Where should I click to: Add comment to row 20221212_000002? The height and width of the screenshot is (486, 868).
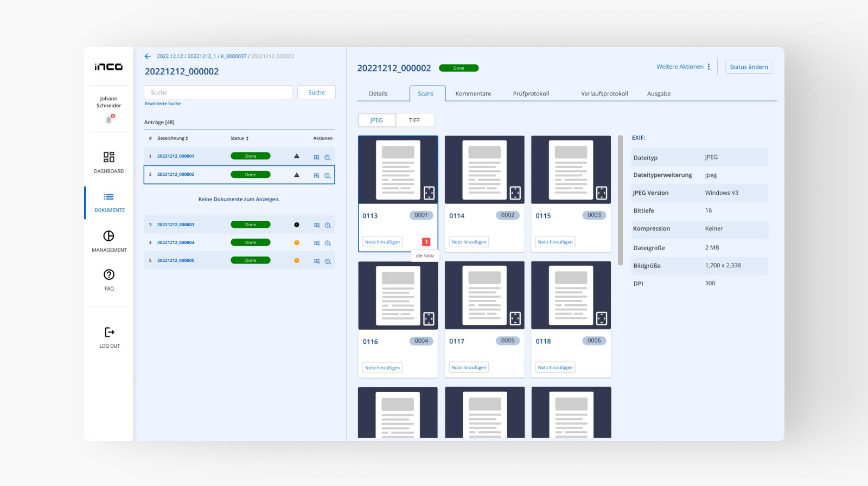click(316, 176)
